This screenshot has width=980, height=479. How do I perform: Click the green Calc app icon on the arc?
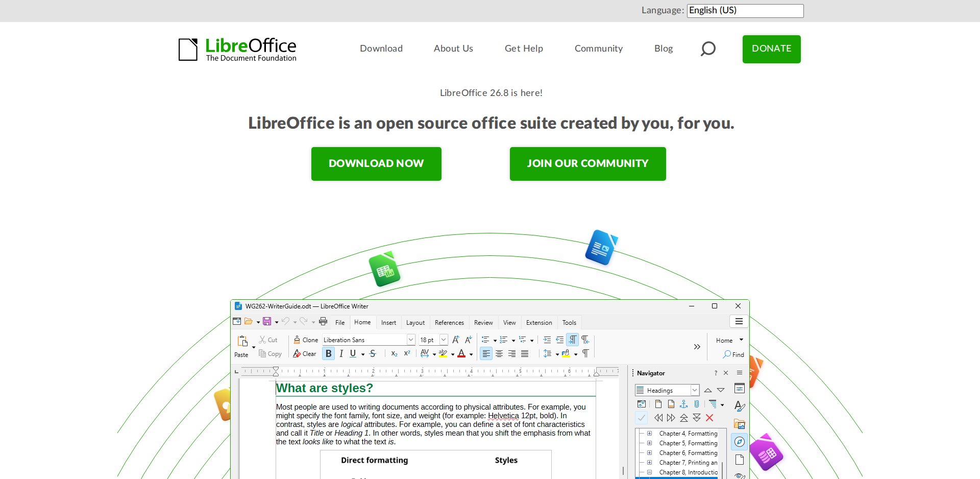click(384, 269)
